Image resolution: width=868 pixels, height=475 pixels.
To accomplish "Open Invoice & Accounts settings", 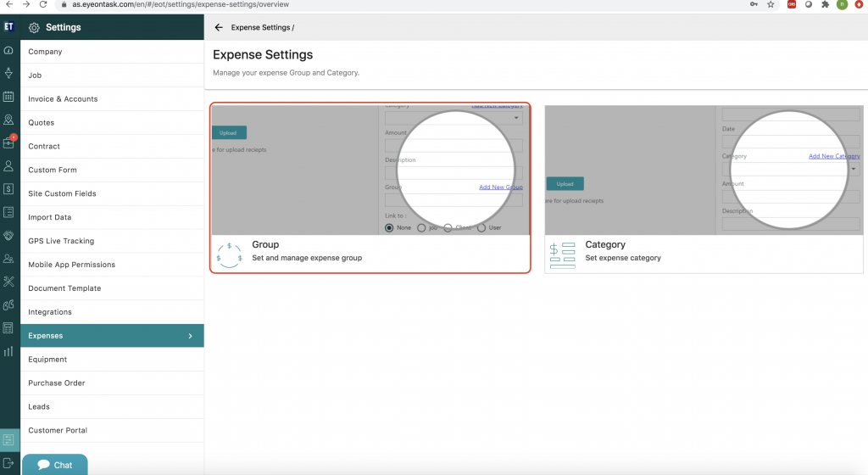I will pos(112,99).
